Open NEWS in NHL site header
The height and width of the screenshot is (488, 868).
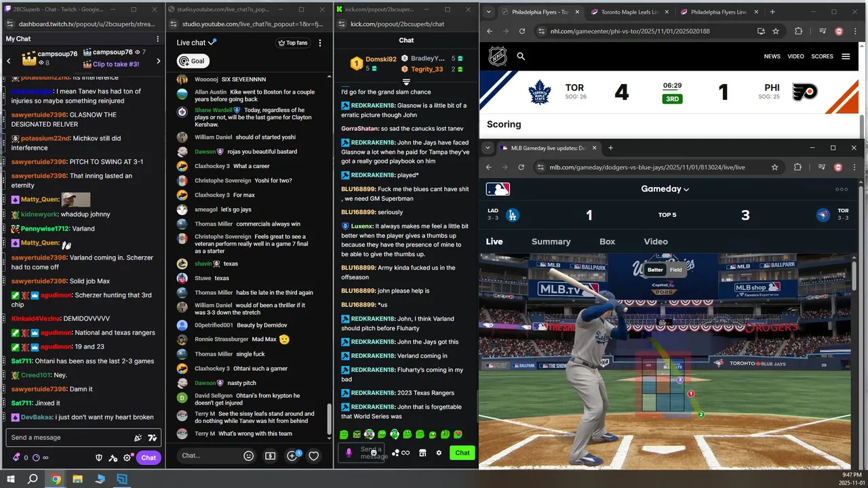[772, 56]
